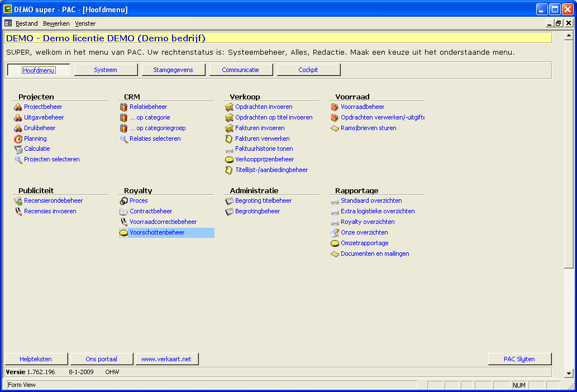
Task: Click the Relatiebeheer gift icon
Action: pos(123,107)
